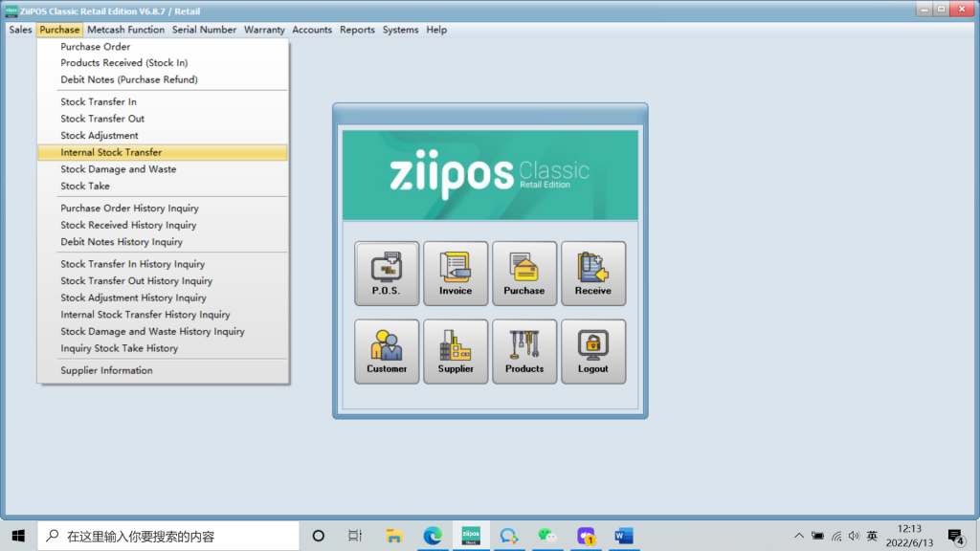Open the Reports menu
This screenshot has width=980, height=551.
357,30
